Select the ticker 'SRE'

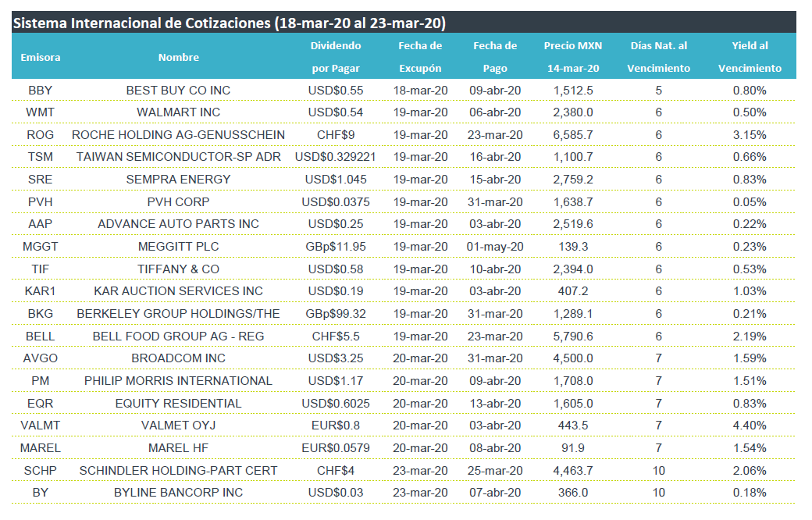point(41,180)
